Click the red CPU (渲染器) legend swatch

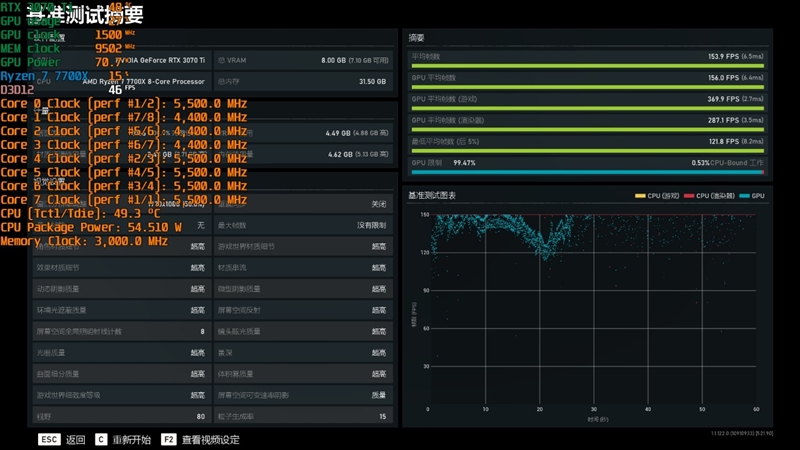[x=689, y=196]
